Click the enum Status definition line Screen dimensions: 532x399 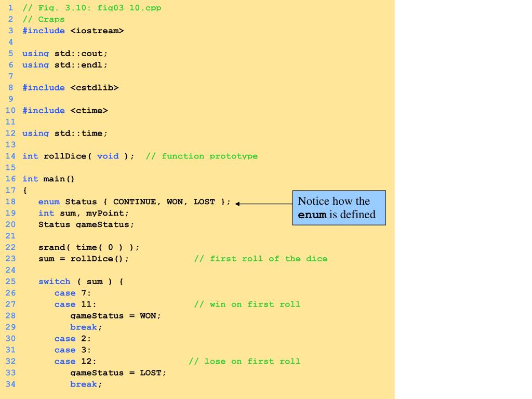[x=135, y=202]
